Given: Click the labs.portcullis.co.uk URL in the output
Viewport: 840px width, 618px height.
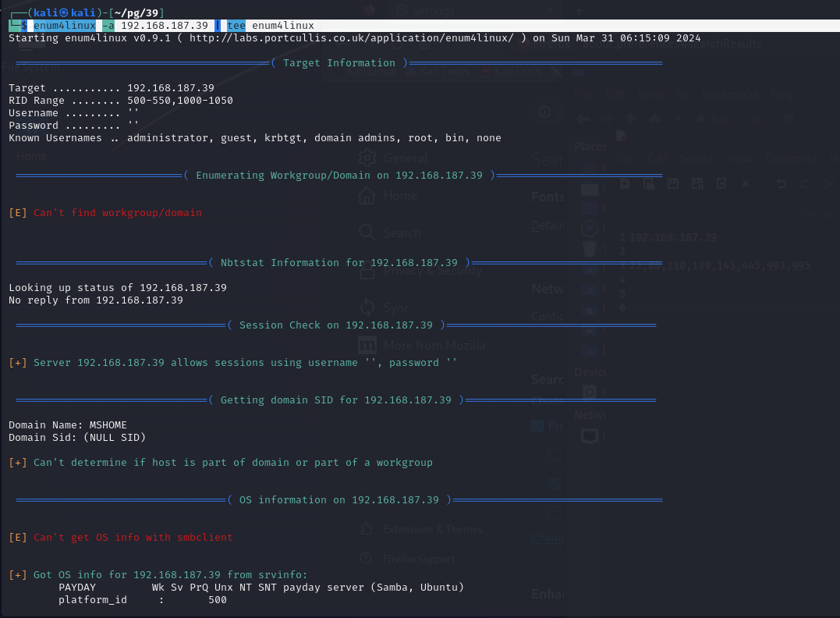Looking at the screenshot, I should (352, 38).
